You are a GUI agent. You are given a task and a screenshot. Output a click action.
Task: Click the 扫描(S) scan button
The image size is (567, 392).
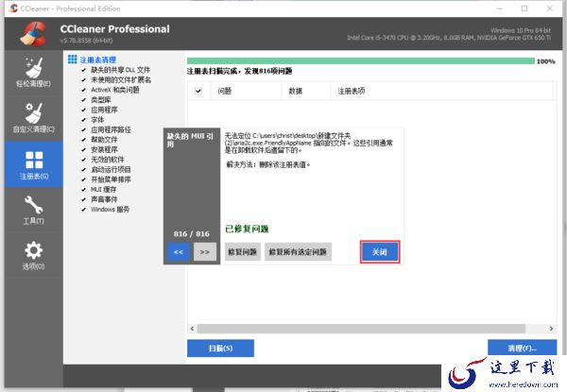[x=220, y=349]
